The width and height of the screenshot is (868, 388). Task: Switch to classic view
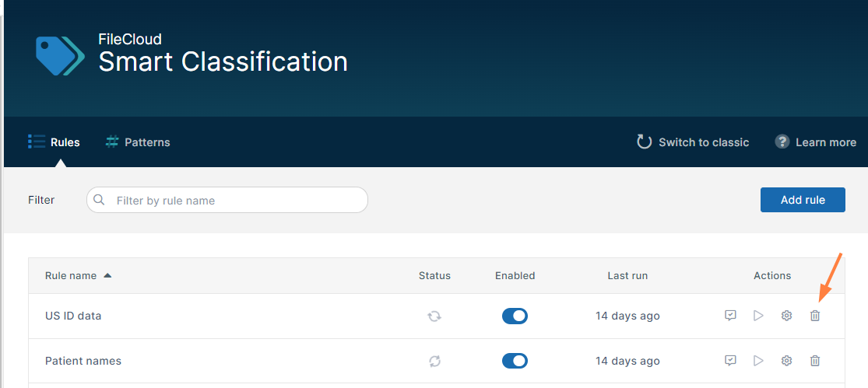(693, 142)
